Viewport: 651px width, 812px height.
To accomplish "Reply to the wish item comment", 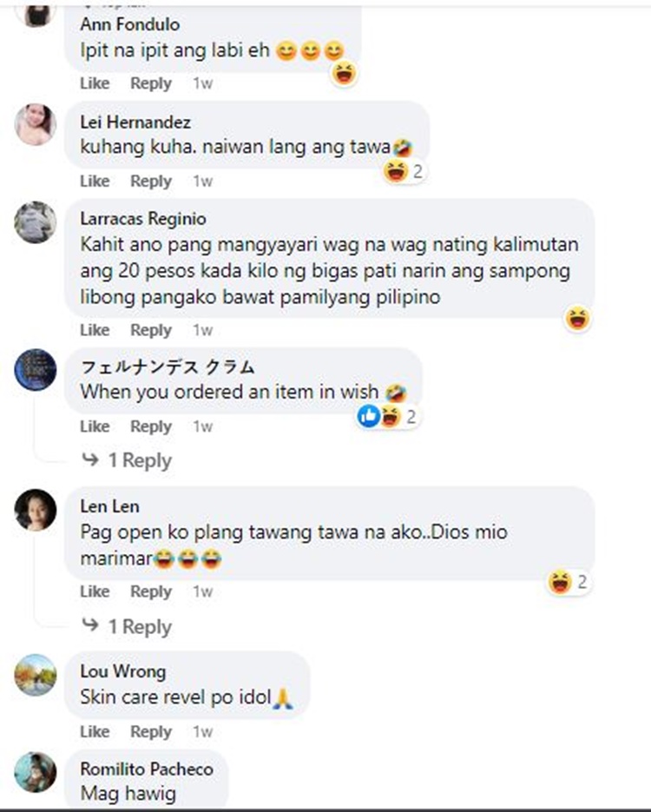I will (x=150, y=426).
